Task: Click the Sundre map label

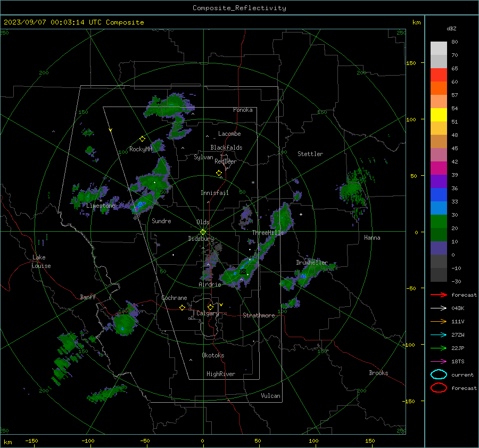Action: click(x=161, y=221)
